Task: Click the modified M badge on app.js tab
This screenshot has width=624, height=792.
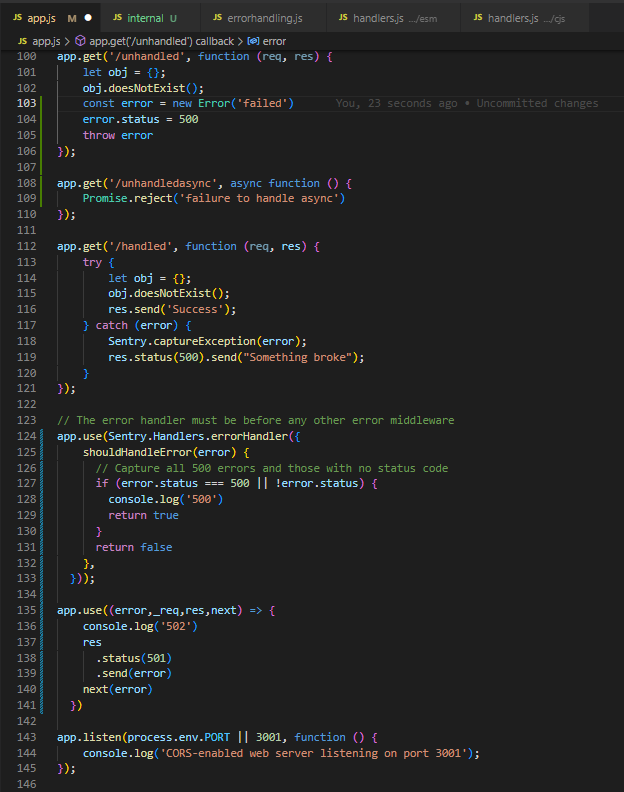Action: coord(72,18)
